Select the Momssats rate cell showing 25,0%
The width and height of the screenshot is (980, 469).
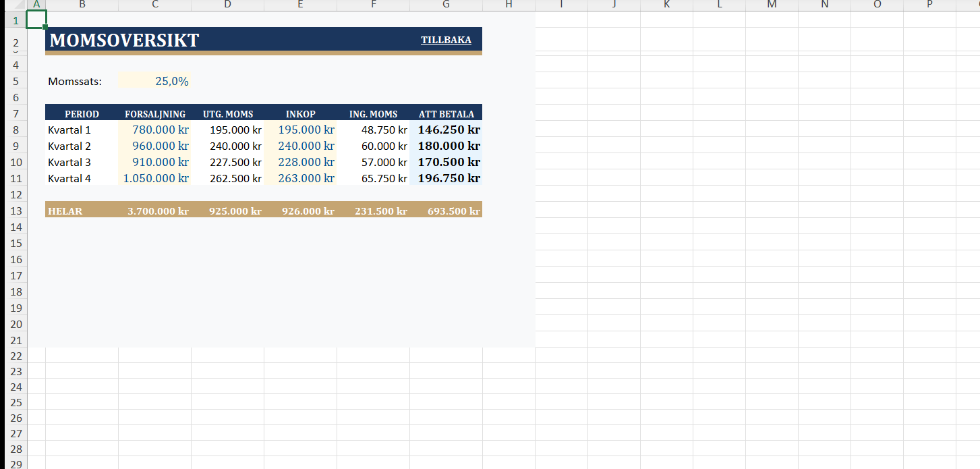click(x=155, y=81)
